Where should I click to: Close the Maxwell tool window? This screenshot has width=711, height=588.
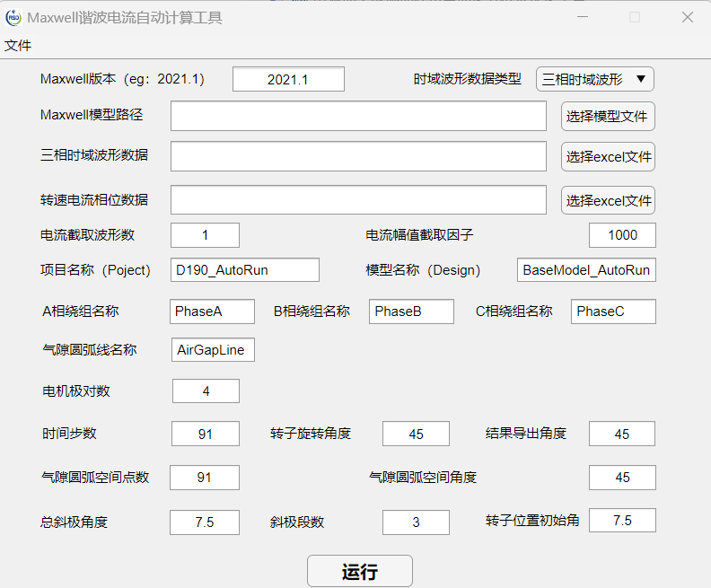pos(688,17)
